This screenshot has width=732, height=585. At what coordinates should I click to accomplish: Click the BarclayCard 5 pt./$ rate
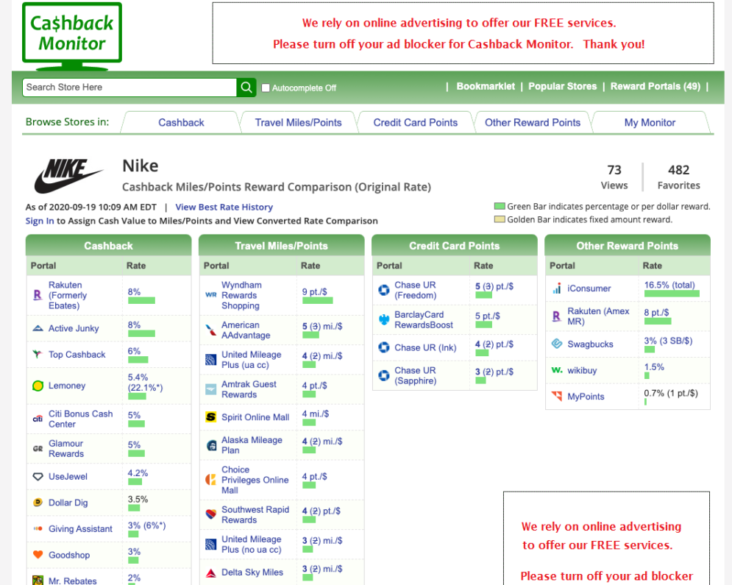[x=487, y=316]
